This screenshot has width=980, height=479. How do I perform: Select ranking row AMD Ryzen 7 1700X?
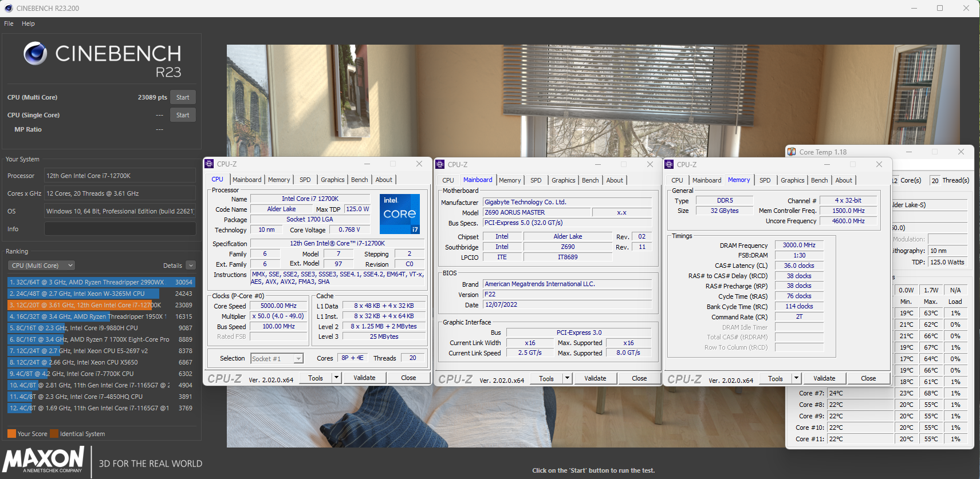coord(101,339)
